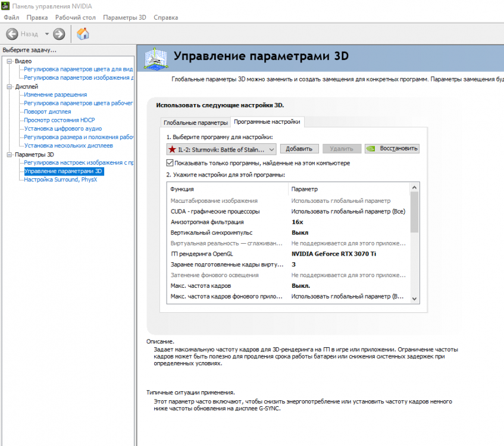Viewport: 504px width, 446px height.
Task: Open the Back history dropdown arrow
Action: click(x=47, y=34)
